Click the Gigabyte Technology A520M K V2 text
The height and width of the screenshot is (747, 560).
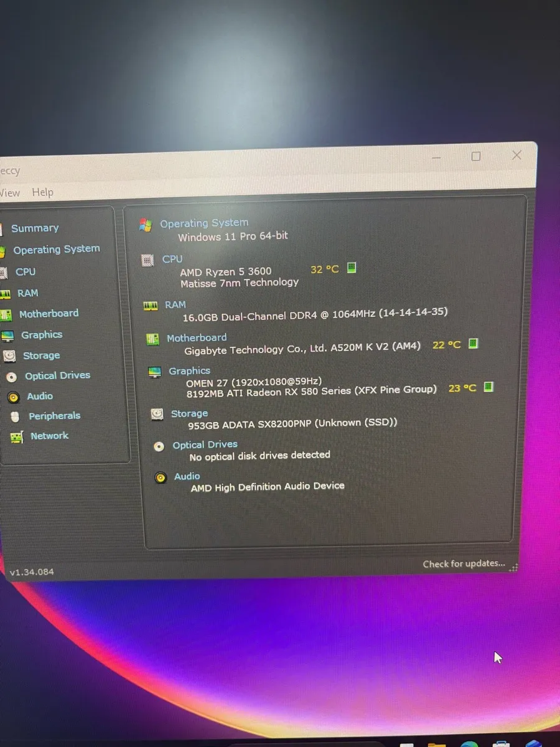coord(302,349)
